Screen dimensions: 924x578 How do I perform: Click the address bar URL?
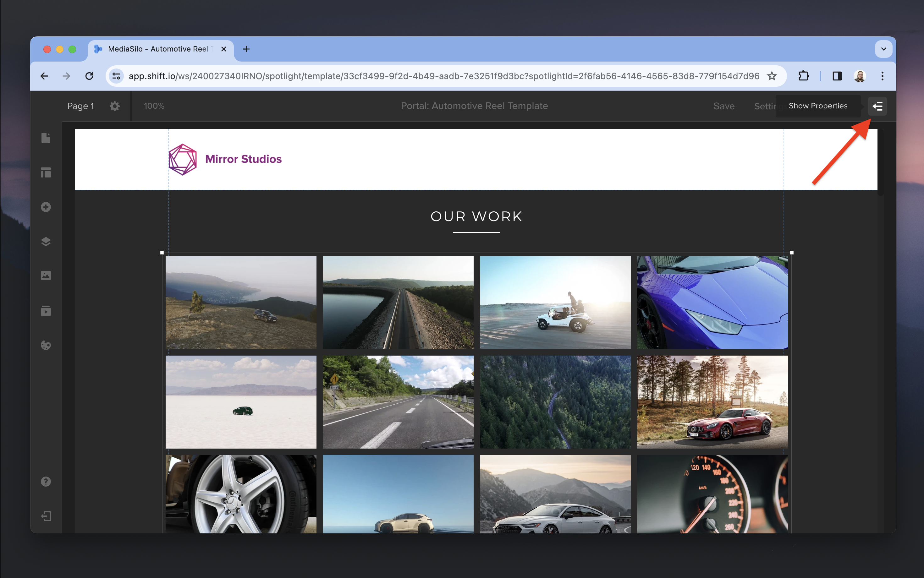point(444,76)
